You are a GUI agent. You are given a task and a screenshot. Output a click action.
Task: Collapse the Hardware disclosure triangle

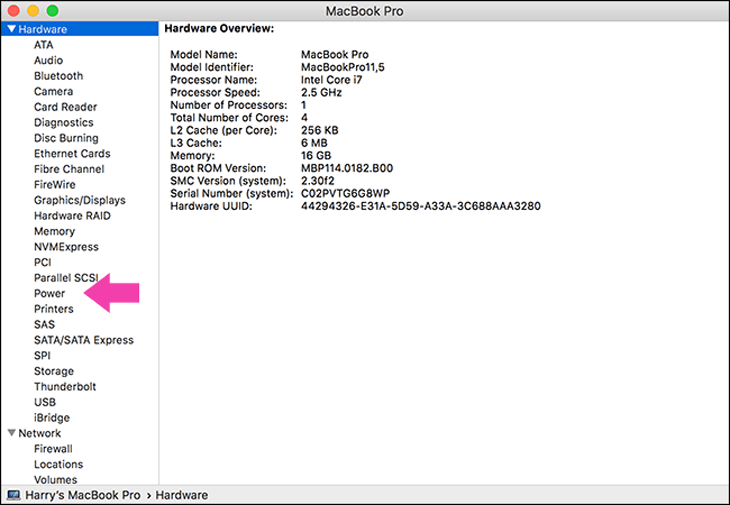(x=12, y=29)
